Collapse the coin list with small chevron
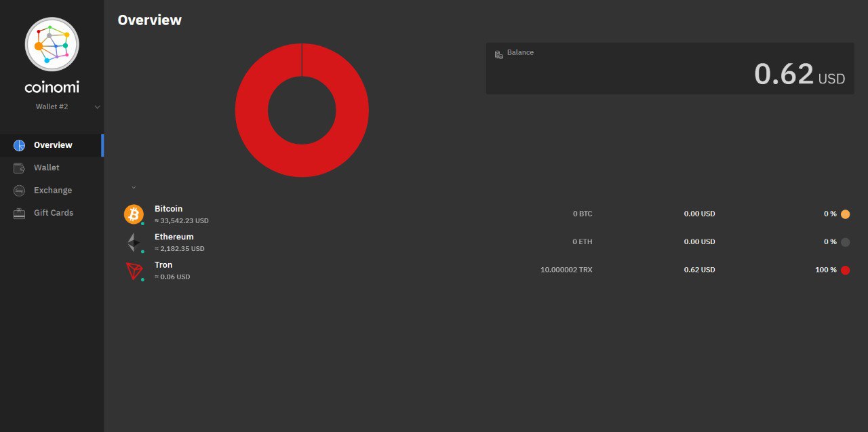868x432 pixels. click(134, 187)
